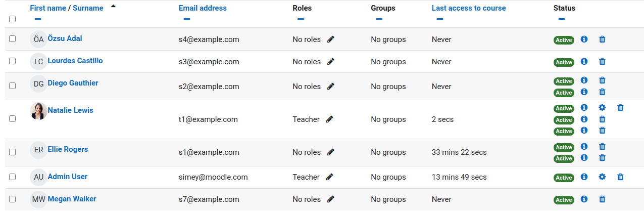Sort table by Surname

point(88,8)
